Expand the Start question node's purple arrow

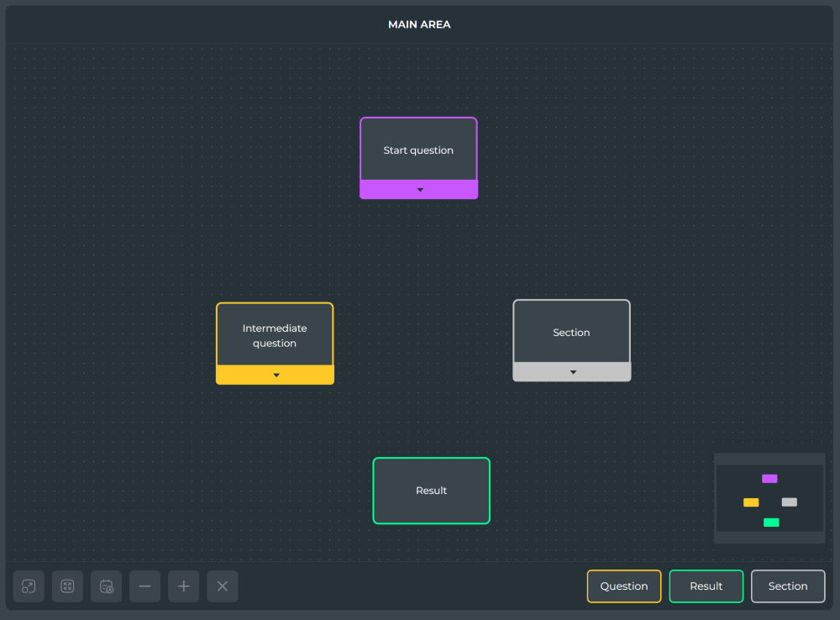[419, 190]
